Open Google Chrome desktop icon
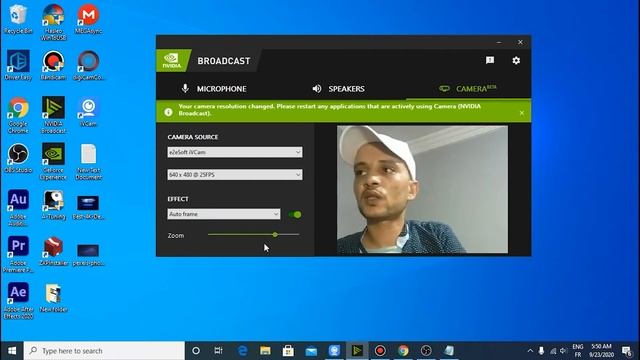This screenshot has height=360, width=640. tap(18, 115)
